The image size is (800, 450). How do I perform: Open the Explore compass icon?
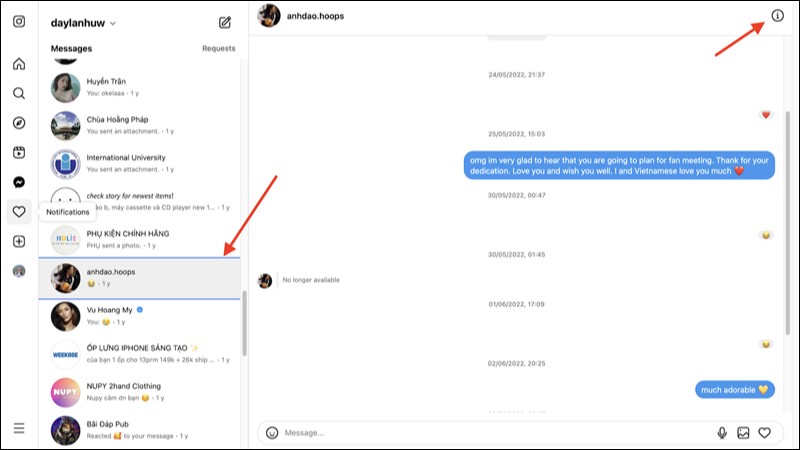pyautogui.click(x=19, y=123)
